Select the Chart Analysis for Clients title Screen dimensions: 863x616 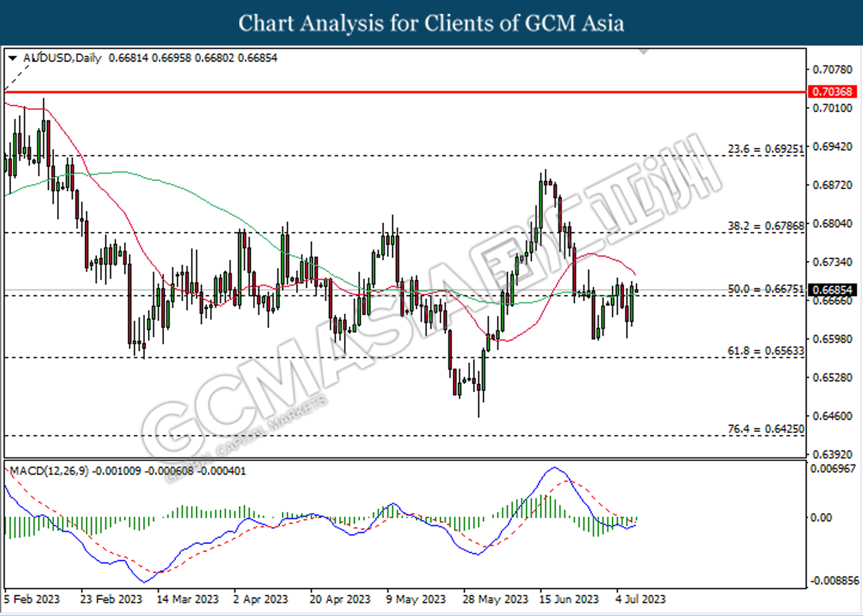pos(431,23)
